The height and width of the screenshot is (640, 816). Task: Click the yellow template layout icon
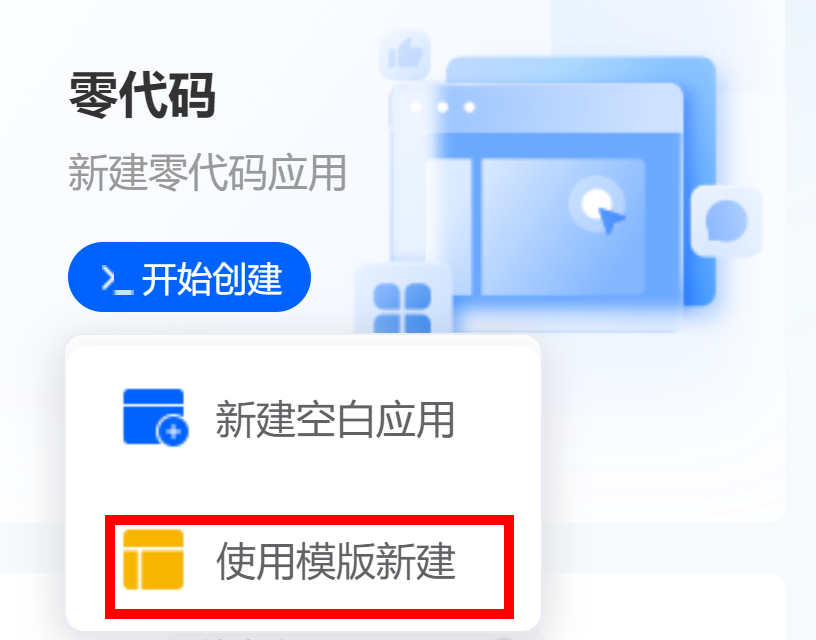tap(154, 559)
